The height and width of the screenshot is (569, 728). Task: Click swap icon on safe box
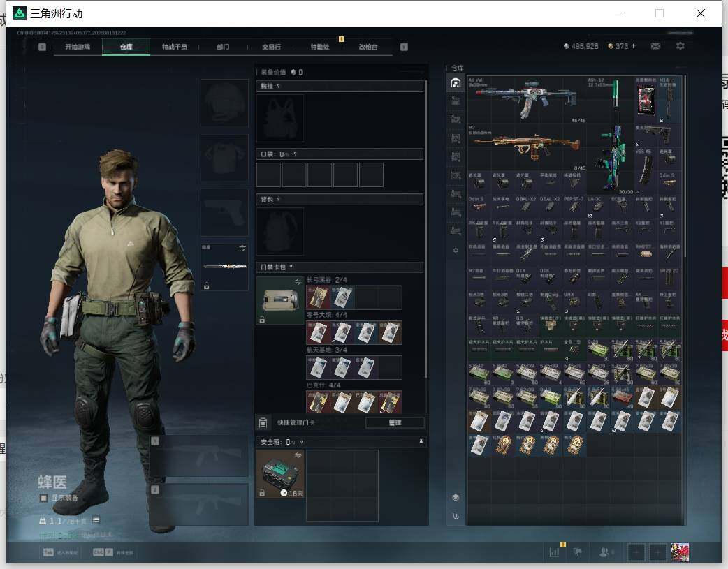point(298,455)
